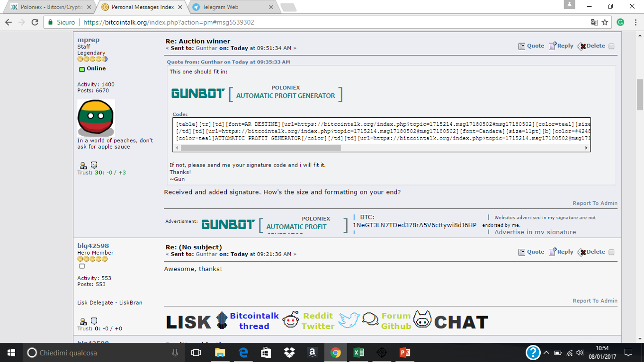Reply to mprep's Auction winner message
Image resolution: width=644 pixels, height=362 pixels.
pyautogui.click(x=561, y=46)
